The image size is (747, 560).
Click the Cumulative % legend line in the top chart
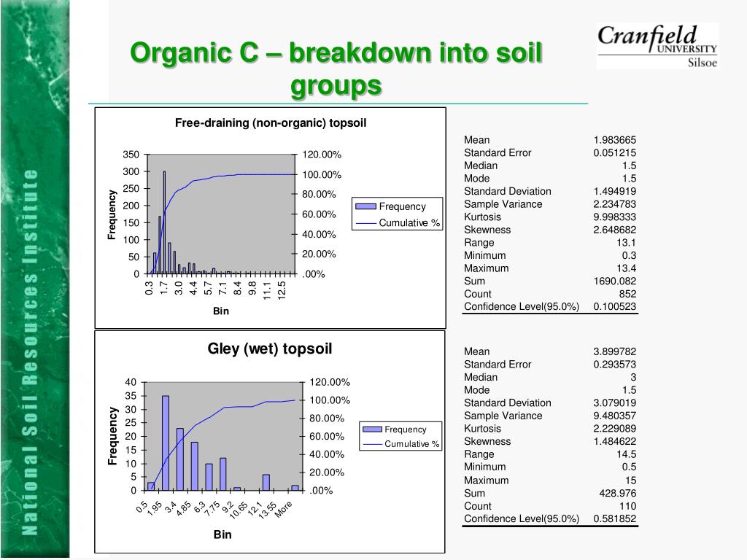[366, 223]
